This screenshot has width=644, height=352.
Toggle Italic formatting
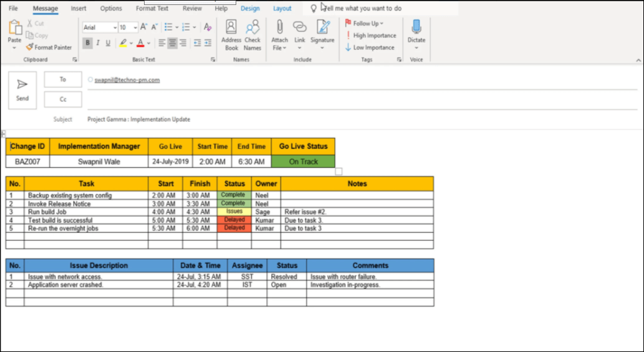[x=98, y=43]
